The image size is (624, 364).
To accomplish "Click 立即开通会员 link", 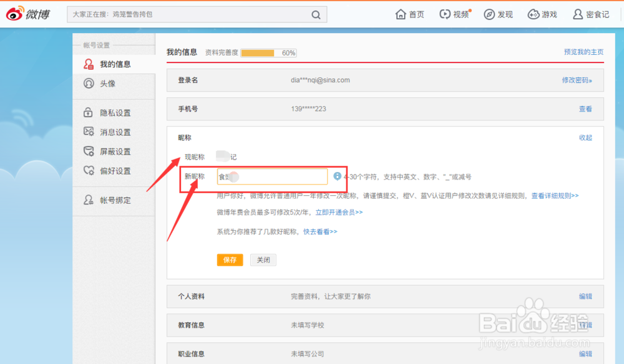I will (x=339, y=212).
